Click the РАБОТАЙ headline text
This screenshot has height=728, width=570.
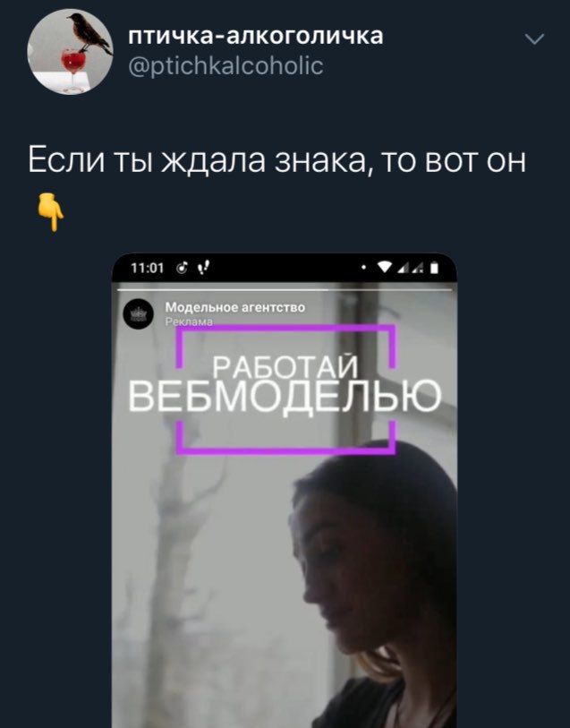pos(285,368)
